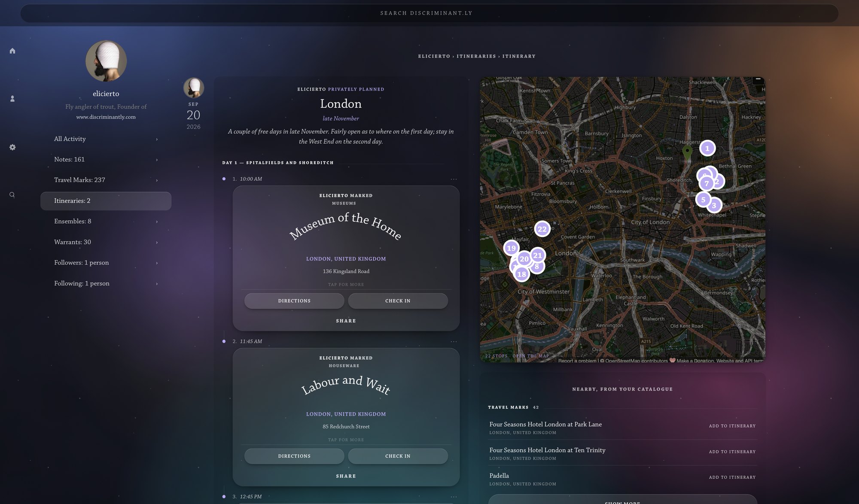Select map marker number 3
The height and width of the screenshot is (504, 859).
click(x=715, y=205)
